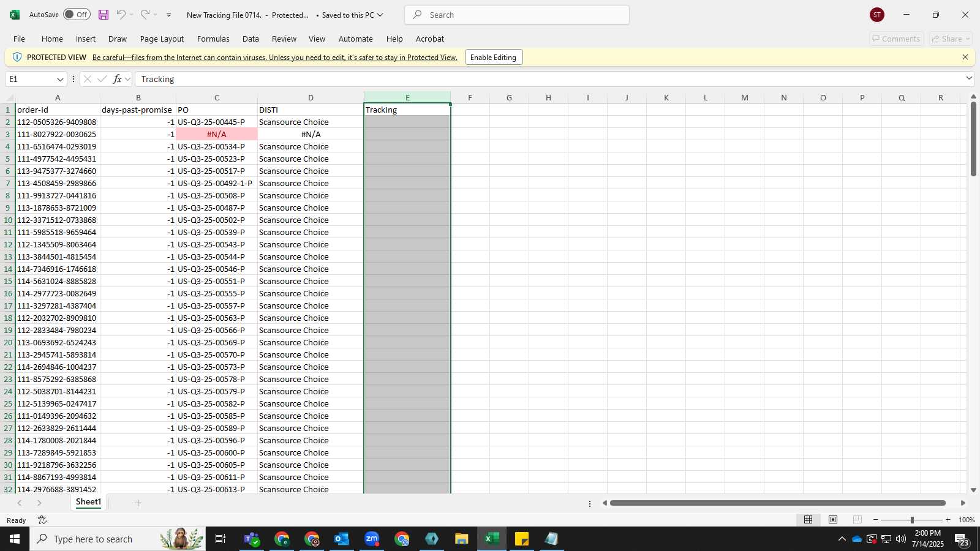Click the Search box in title bar
The height and width of the screenshot is (551, 980).
click(x=517, y=15)
